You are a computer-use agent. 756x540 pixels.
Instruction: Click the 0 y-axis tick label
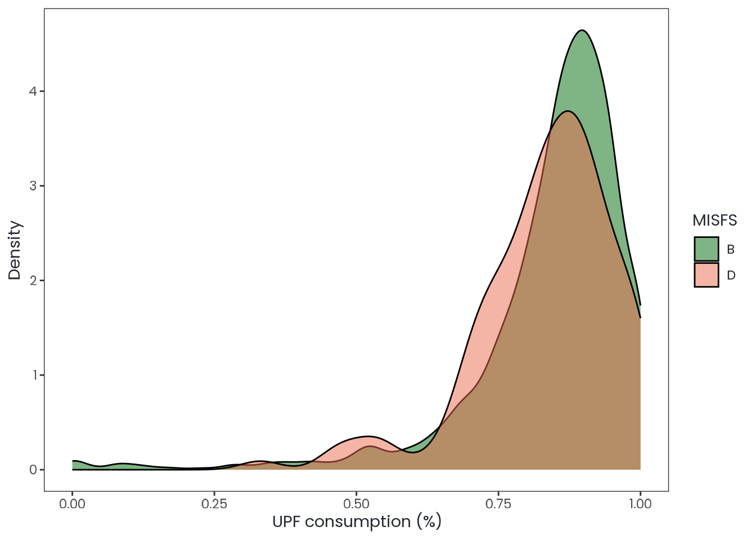pos(33,470)
